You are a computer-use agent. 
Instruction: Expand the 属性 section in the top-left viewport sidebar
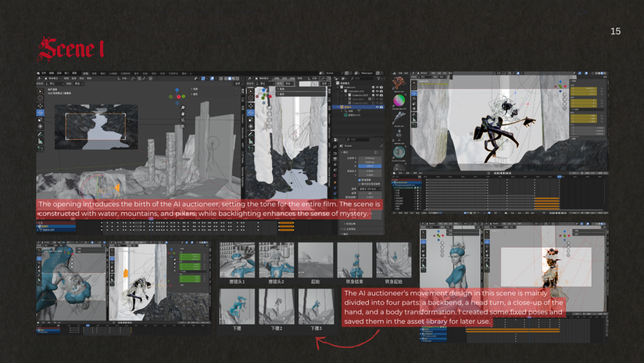point(195,94)
